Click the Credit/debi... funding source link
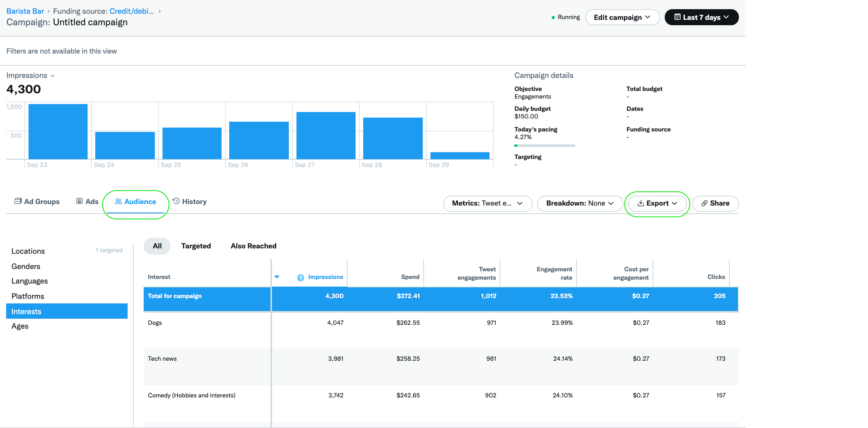Viewport: 868px width, 428px height. pyautogui.click(x=132, y=11)
